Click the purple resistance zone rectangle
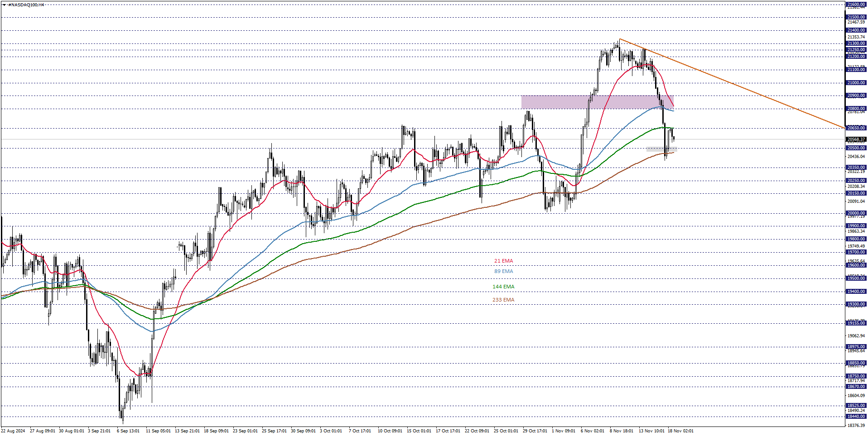Image resolution: width=868 pixels, height=436 pixels. tap(597, 102)
